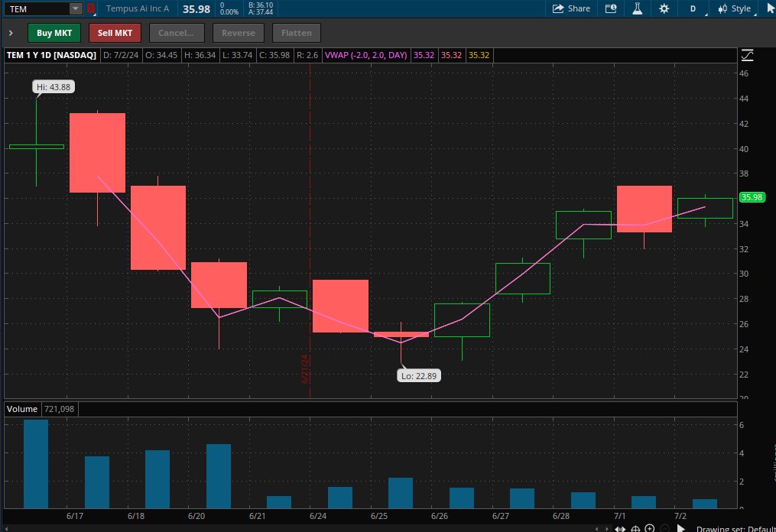Click the magenta 35.32 VWAP value

[x=424, y=55]
